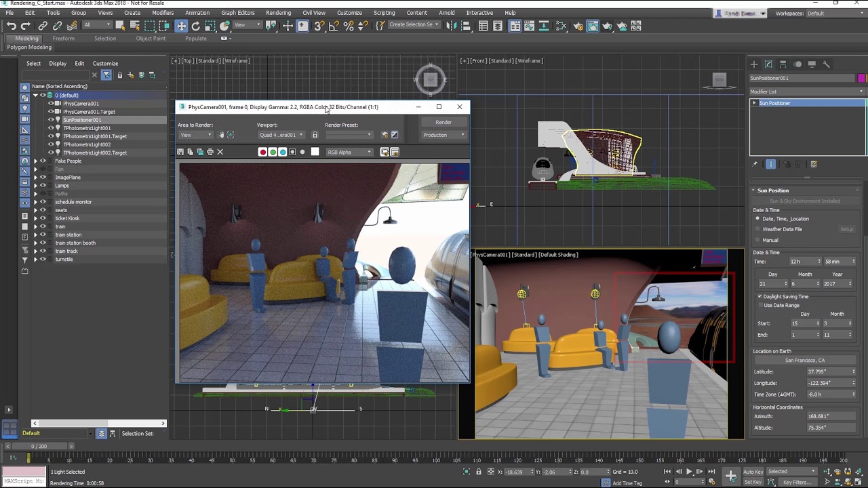The width and height of the screenshot is (868, 488).
Task: Save the rendered image from frame window
Action: tap(180, 152)
